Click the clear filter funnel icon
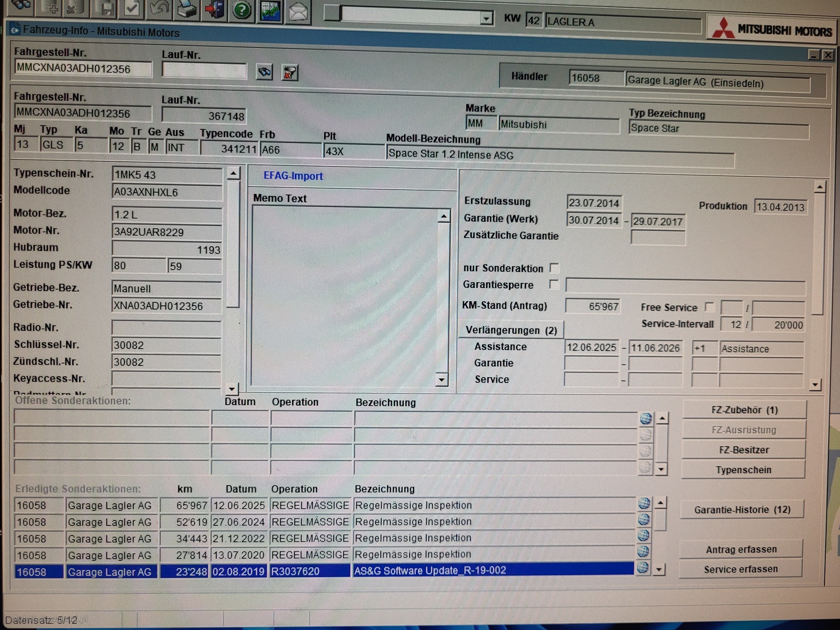Screen dimensions: 840x630 click(x=290, y=73)
